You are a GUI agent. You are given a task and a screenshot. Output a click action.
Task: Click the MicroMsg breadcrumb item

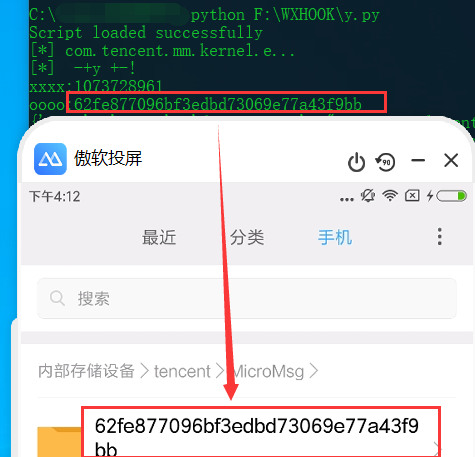coord(268,372)
